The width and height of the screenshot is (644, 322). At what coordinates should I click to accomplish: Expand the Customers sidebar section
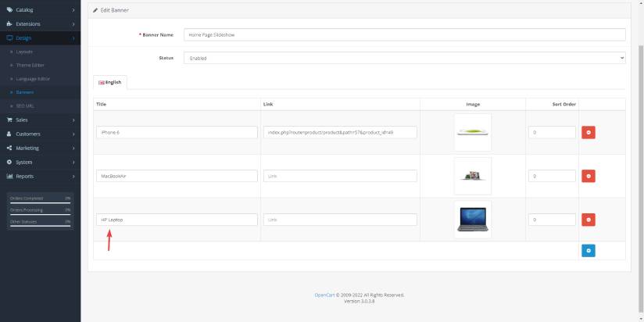[40, 134]
